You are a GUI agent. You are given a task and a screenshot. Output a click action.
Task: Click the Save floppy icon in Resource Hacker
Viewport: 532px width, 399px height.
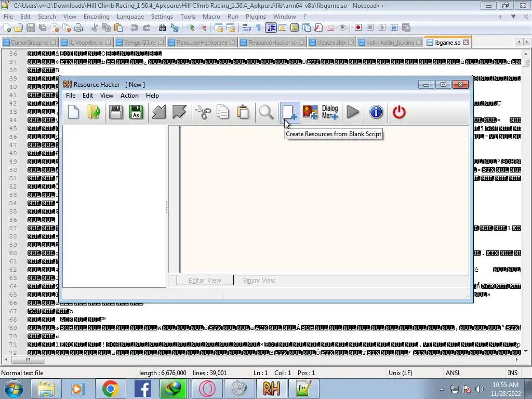pos(116,112)
